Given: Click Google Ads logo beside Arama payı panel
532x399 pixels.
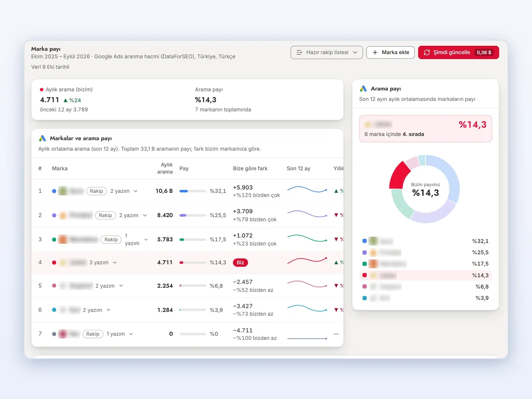Looking at the screenshot, I should [363, 89].
